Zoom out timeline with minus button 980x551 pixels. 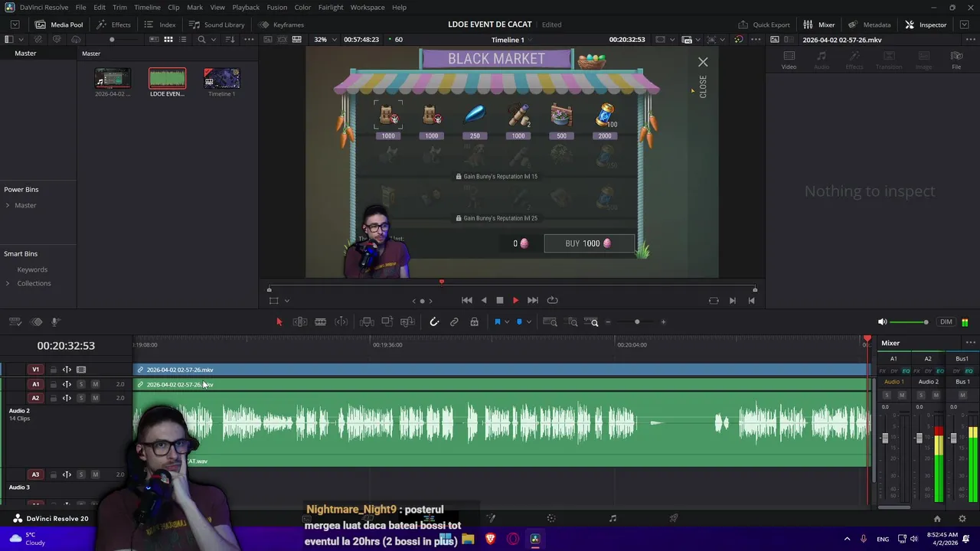(608, 322)
